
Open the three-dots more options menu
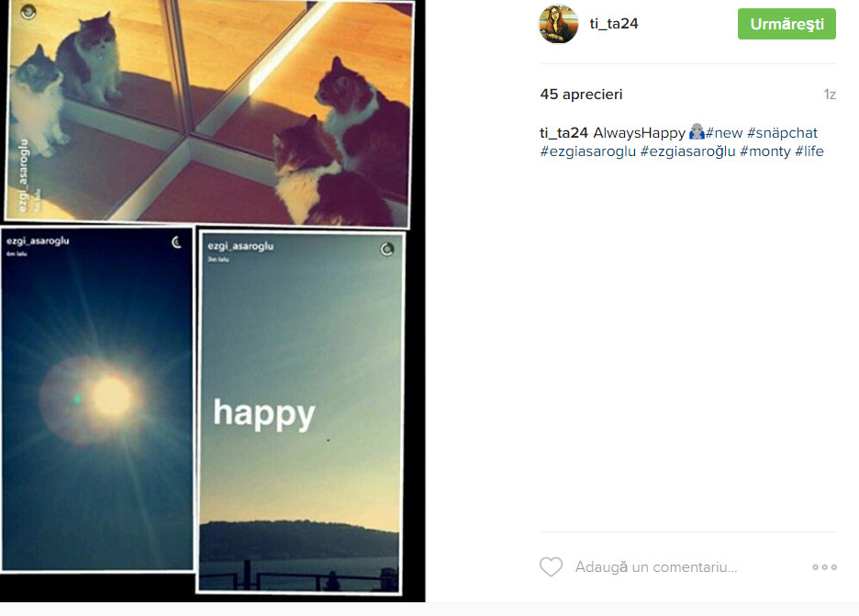pos(824,567)
